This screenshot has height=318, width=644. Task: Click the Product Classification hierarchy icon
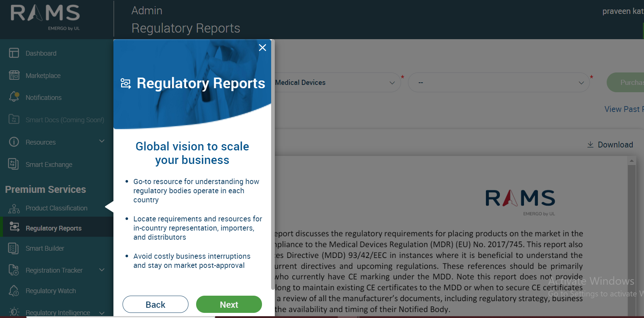pos(14,208)
